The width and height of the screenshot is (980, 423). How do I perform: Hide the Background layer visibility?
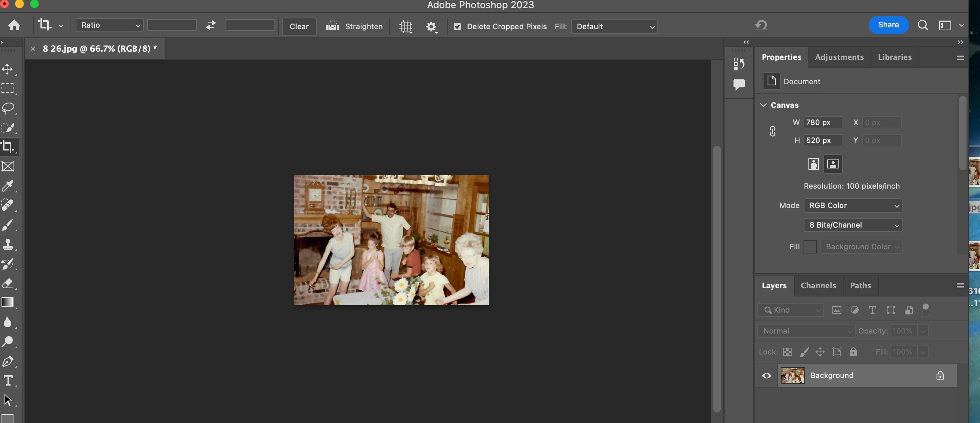(766, 375)
